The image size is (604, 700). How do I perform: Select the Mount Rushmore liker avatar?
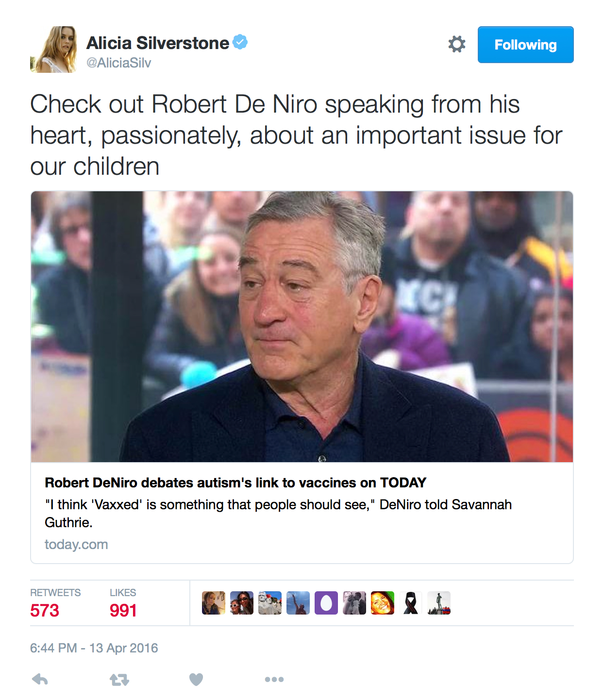270,603
